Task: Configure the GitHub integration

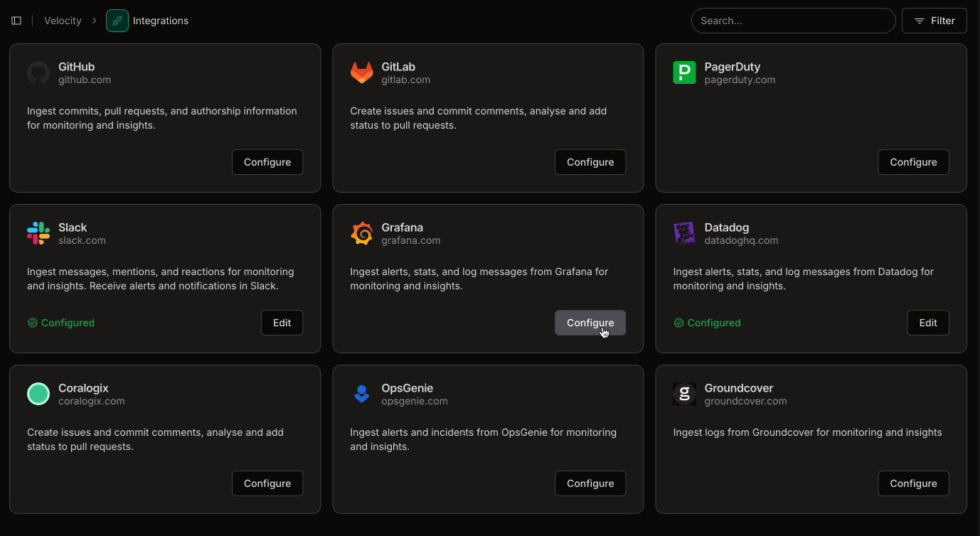Action: point(267,162)
